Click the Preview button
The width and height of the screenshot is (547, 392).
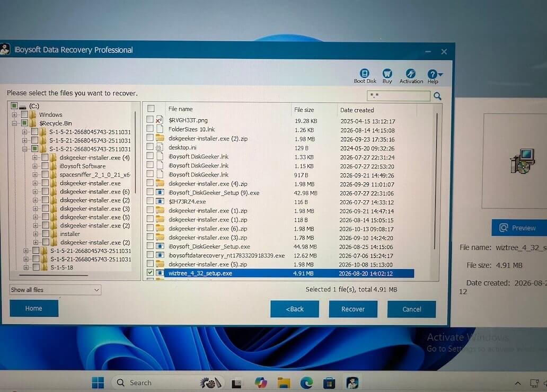coord(519,228)
